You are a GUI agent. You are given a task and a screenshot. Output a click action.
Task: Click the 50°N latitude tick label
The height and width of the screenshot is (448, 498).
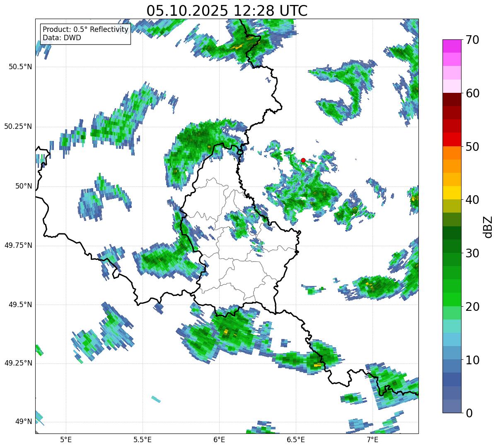24,186
